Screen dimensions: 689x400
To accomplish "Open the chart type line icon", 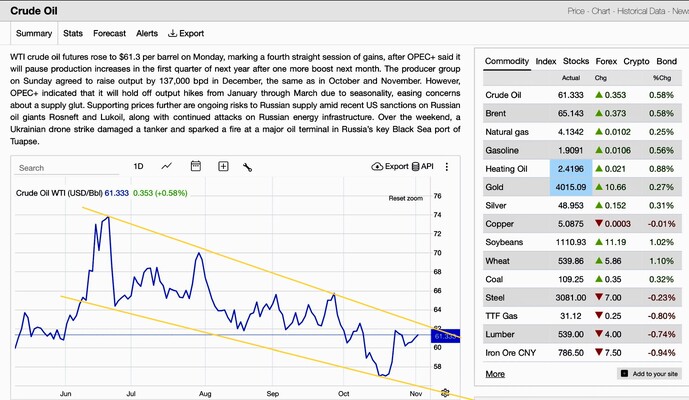I will tap(166, 166).
